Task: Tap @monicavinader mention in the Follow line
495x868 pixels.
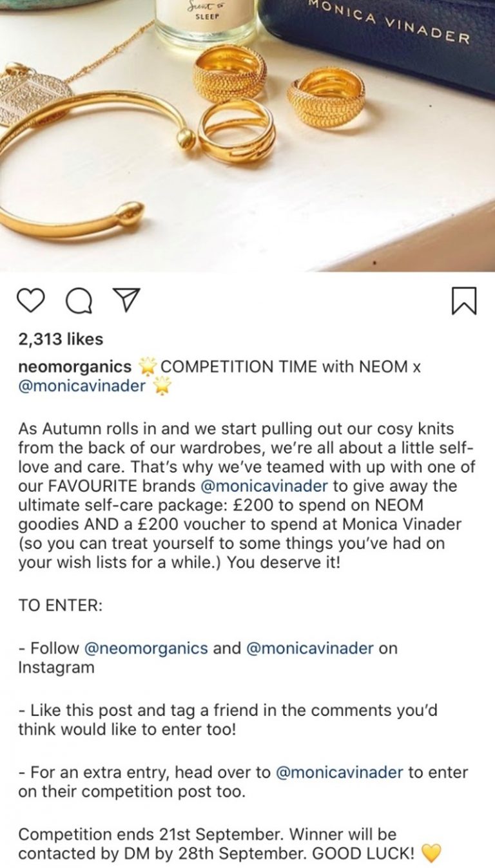Action: tap(310, 648)
